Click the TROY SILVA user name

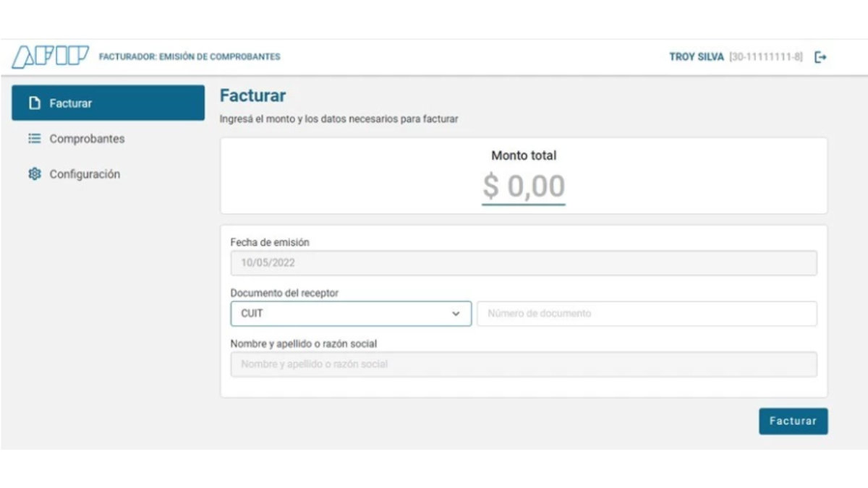point(696,57)
